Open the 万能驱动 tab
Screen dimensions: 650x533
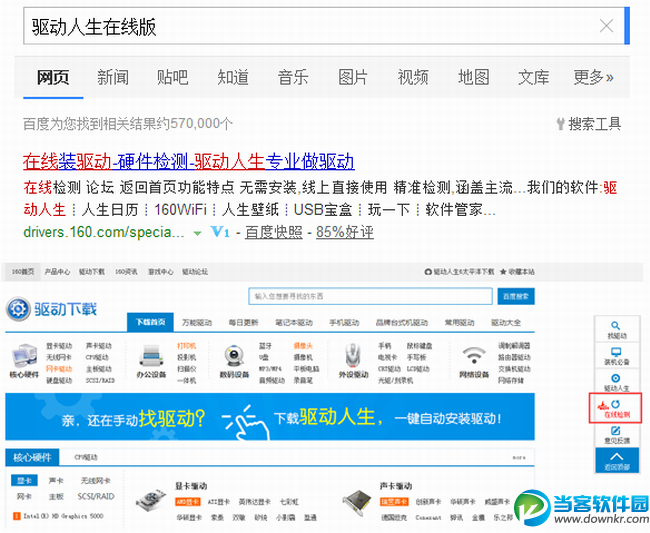(x=196, y=322)
